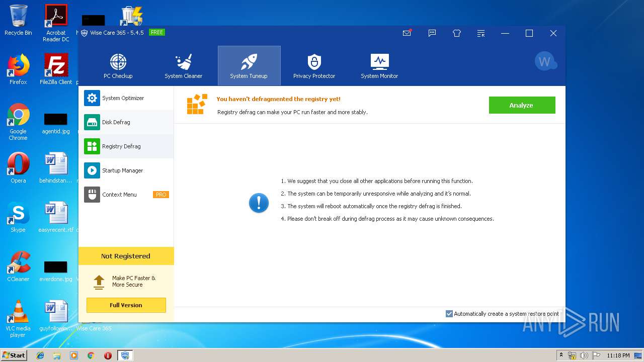
Task: Open Acrobat Reader DC desktop icon
Action: pos(56,23)
